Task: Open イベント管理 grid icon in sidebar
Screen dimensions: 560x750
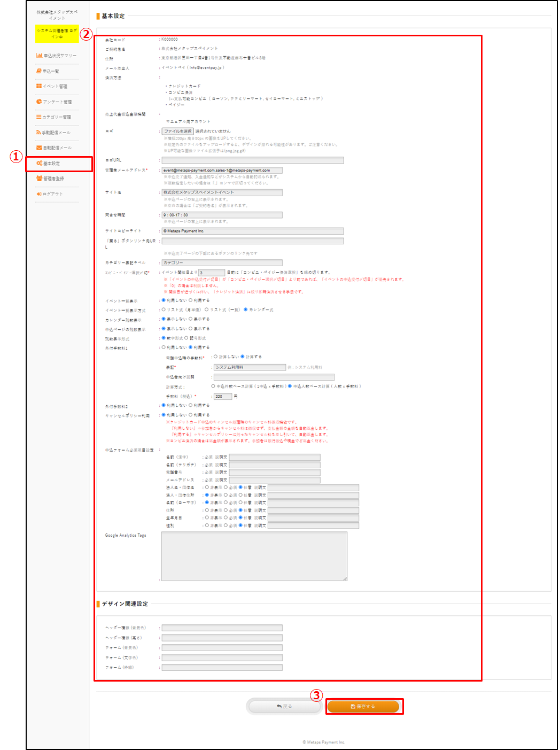Action: (x=39, y=86)
